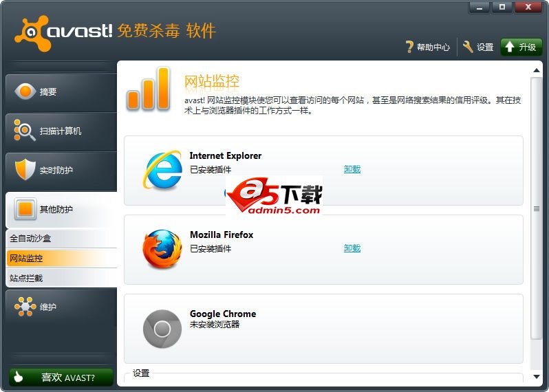Select the 网站监控 sidebar item

61,259
